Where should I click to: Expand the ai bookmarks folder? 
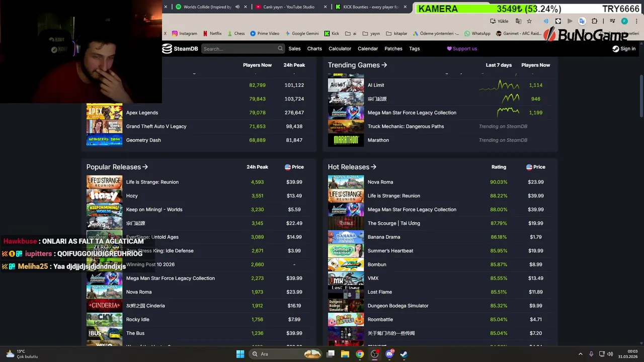click(350, 34)
